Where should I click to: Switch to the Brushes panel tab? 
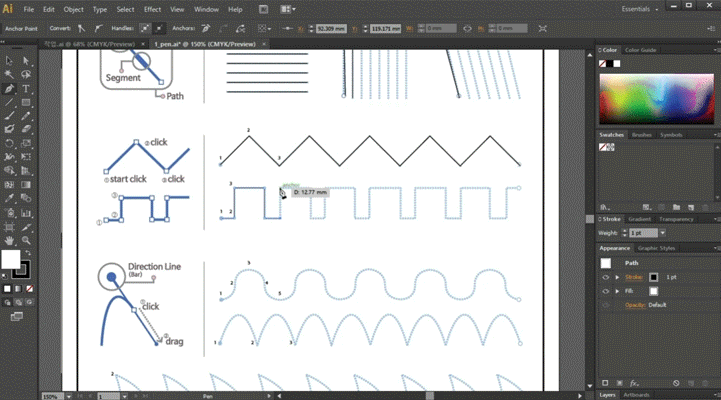641,135
